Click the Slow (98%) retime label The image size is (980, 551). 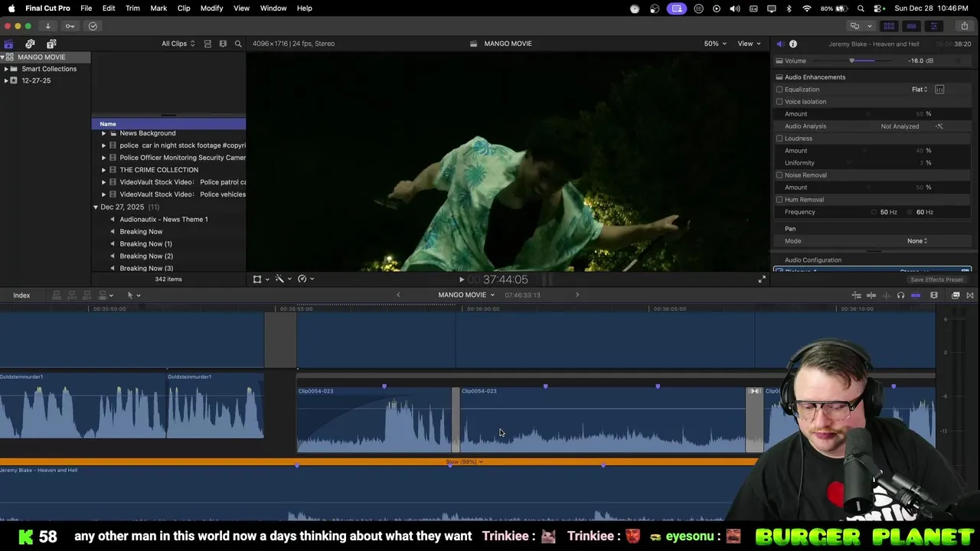pyautogui.click(x=464, y=462)
